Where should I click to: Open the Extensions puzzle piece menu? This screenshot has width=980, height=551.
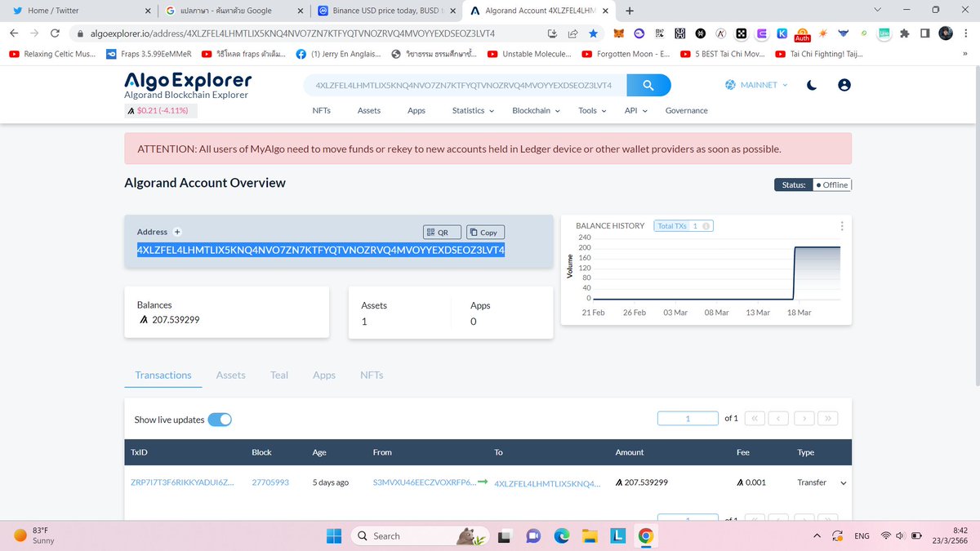(904, 33)
